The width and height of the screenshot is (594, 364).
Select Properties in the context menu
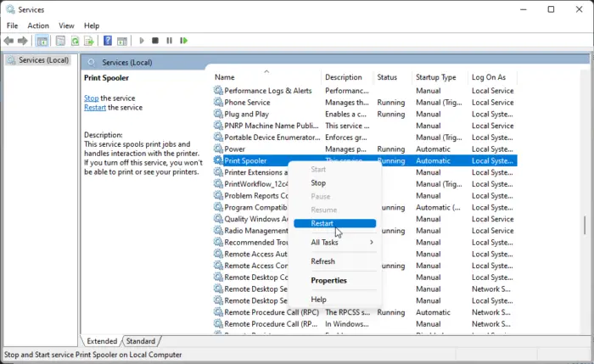(328, 280)
